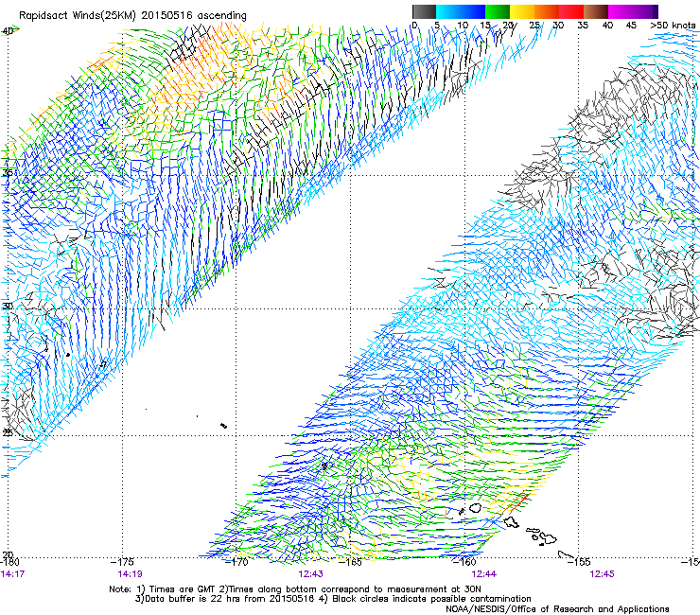This screenshot has height=615, width=700.
Task: Click the latitude axis label 30
Action: [x=8, y=307]
